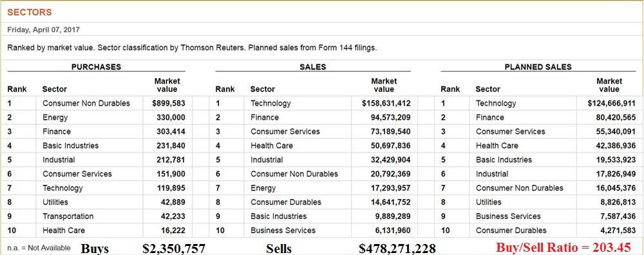Click the SECTORS heading

[x=30, y=12]
